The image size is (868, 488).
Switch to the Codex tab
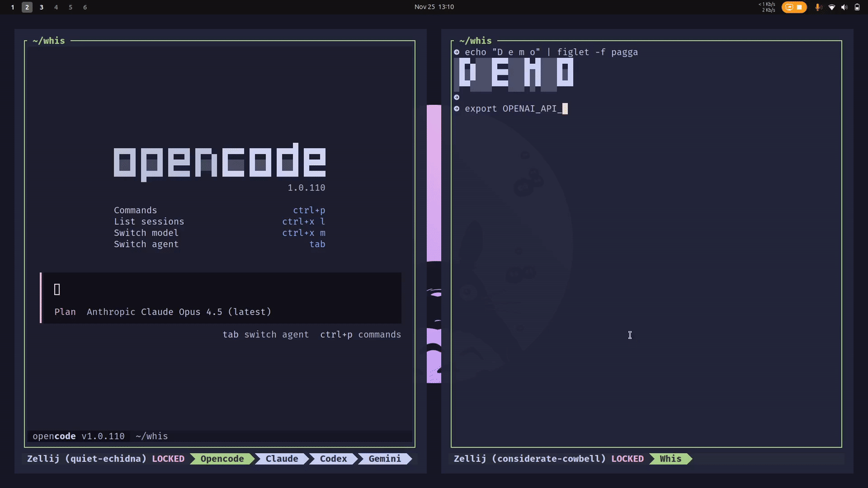pos(333,458)
